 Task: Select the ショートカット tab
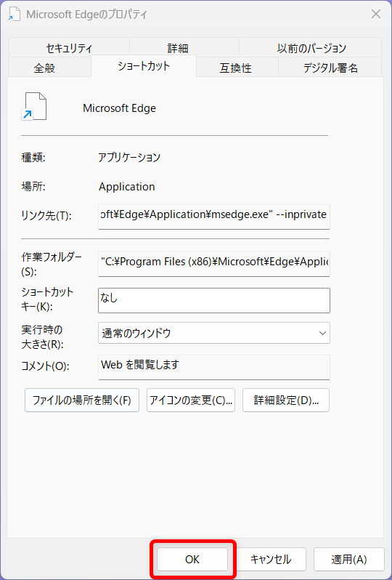pos(144,66)
